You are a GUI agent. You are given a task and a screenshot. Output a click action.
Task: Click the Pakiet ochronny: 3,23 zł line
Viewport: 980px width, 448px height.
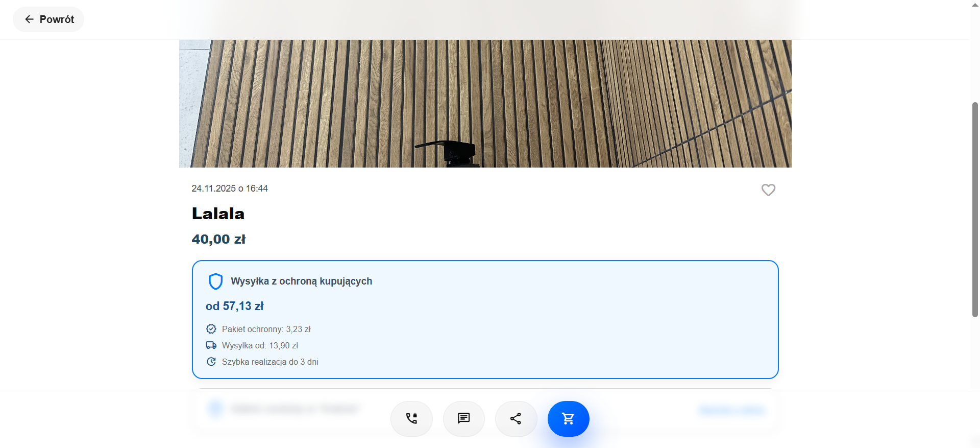(266, 329)
